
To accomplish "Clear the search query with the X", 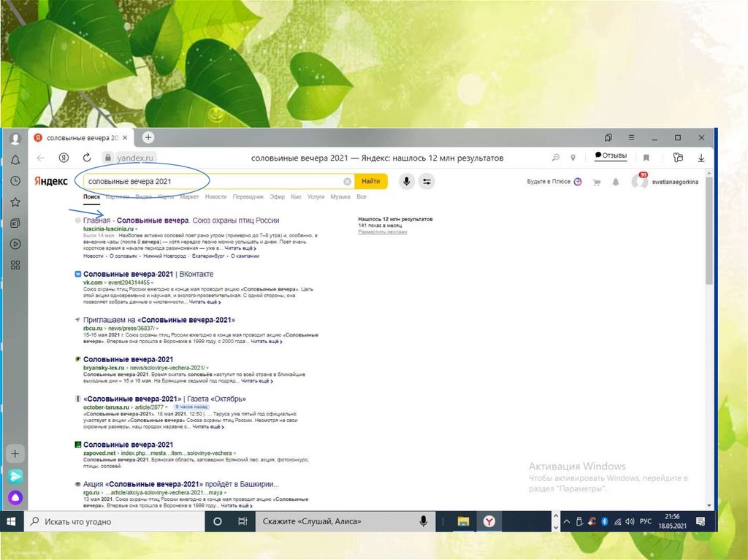I will pyautogui.click(x=347, y=181).
